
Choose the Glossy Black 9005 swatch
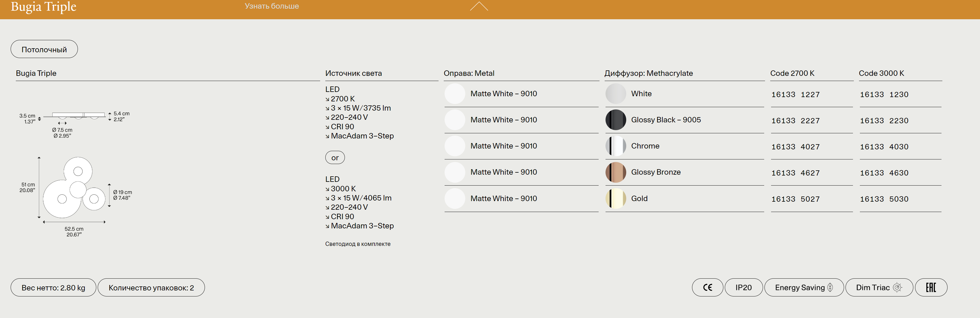point(616,120)
